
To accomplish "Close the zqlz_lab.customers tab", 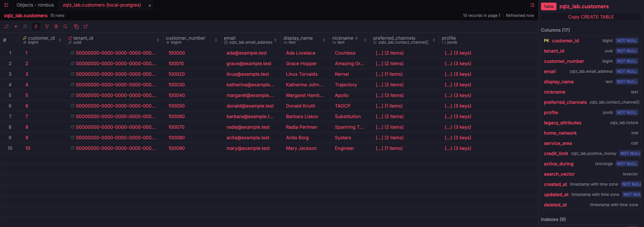I will pyautogui.click(x=150, y=5).
